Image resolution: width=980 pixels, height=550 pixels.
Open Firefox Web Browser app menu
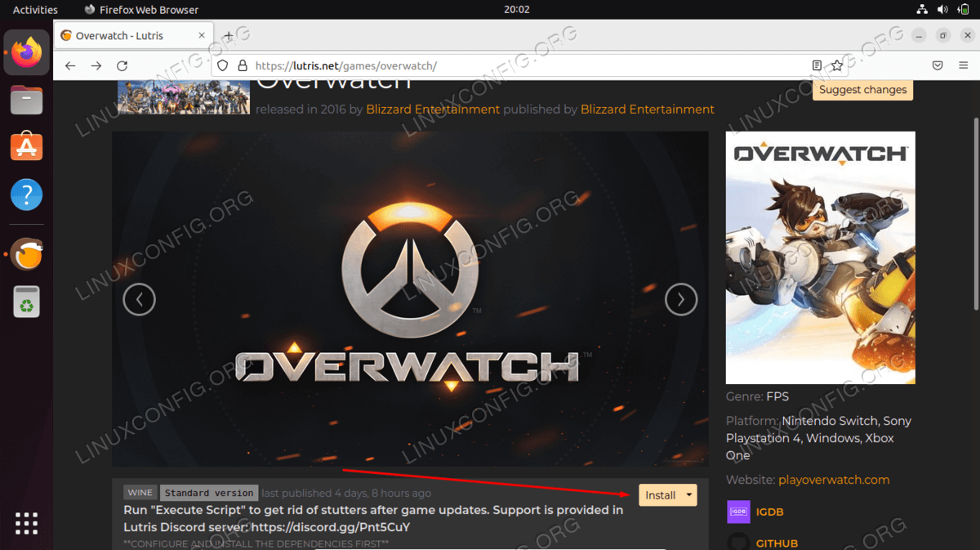click(x=141, y=10)
